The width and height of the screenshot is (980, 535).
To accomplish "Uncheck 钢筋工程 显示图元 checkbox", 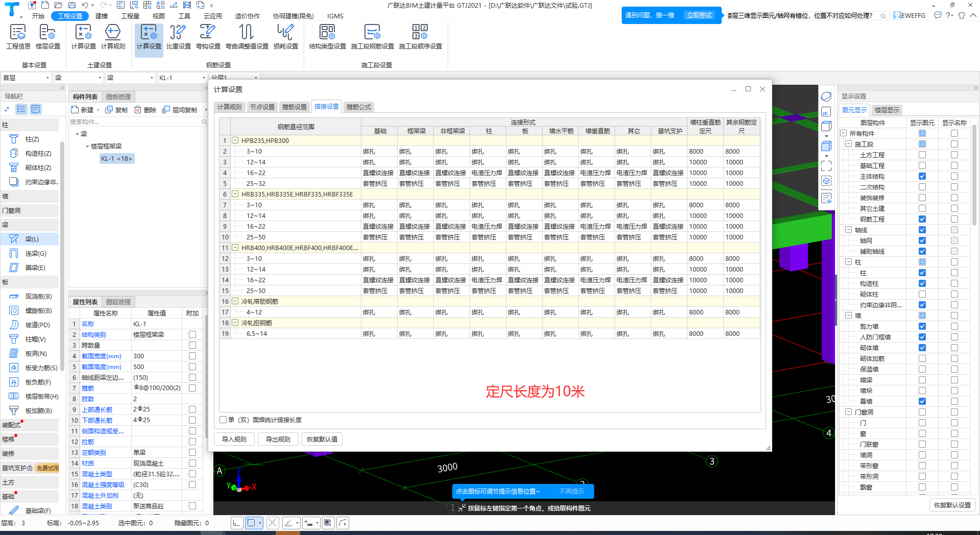I will [922, 219].
